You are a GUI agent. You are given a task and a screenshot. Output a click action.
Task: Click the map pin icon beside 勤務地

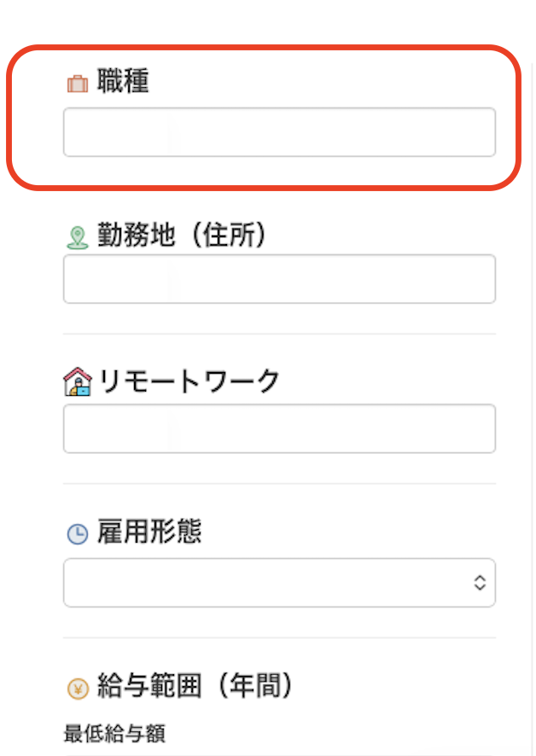click(x=77, y=237)
